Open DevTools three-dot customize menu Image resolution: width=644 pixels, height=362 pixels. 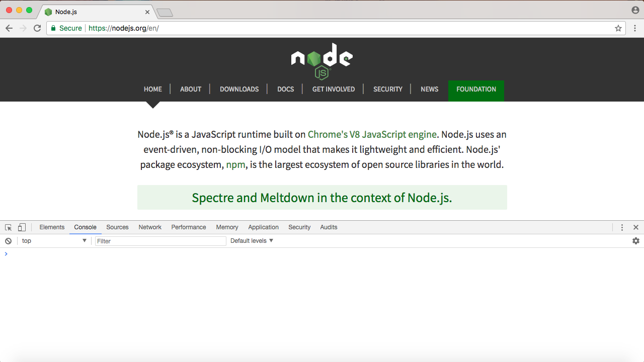coord(622,227)
